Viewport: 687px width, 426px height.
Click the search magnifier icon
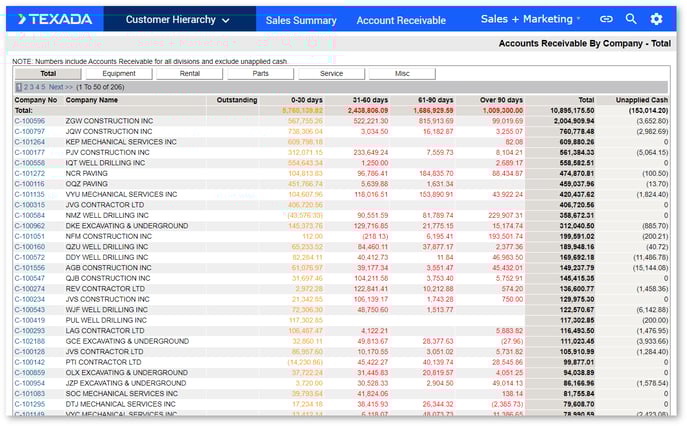coord(631,19)
